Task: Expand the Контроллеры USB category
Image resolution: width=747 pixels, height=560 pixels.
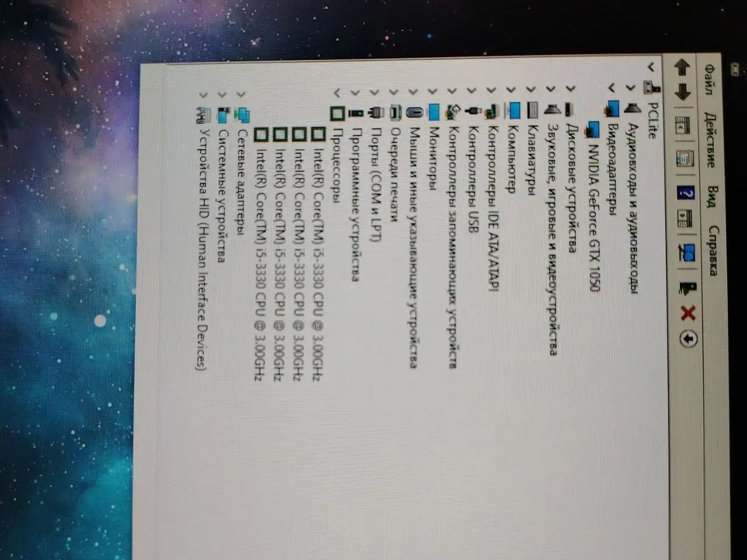Action: pyautogui.click(x=472, y=91)
